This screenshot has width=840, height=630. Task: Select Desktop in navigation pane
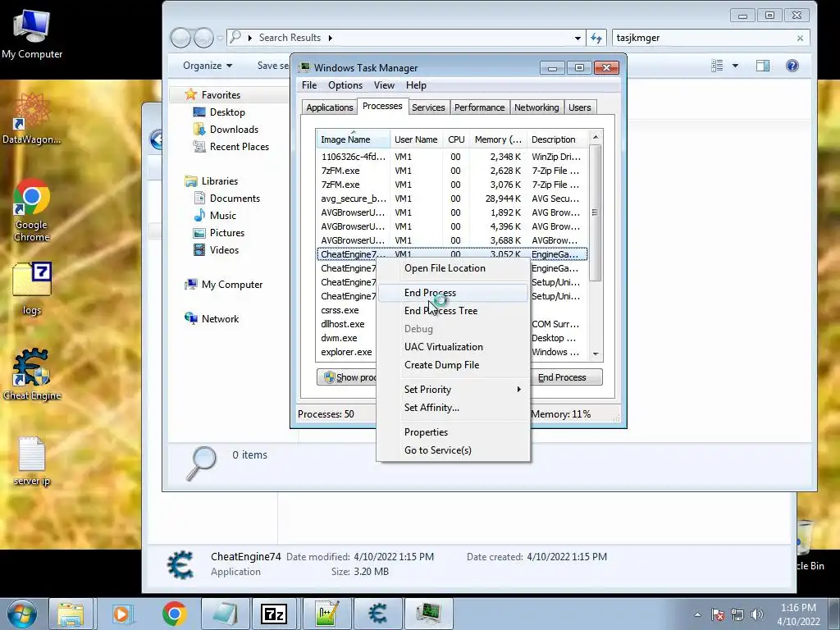[x=227, y=112]
